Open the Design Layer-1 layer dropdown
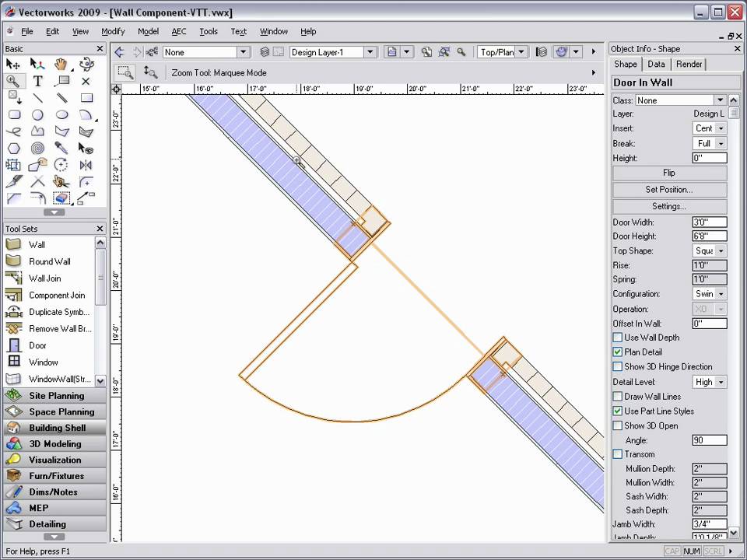The image size is (747, 560). [370, 52]
